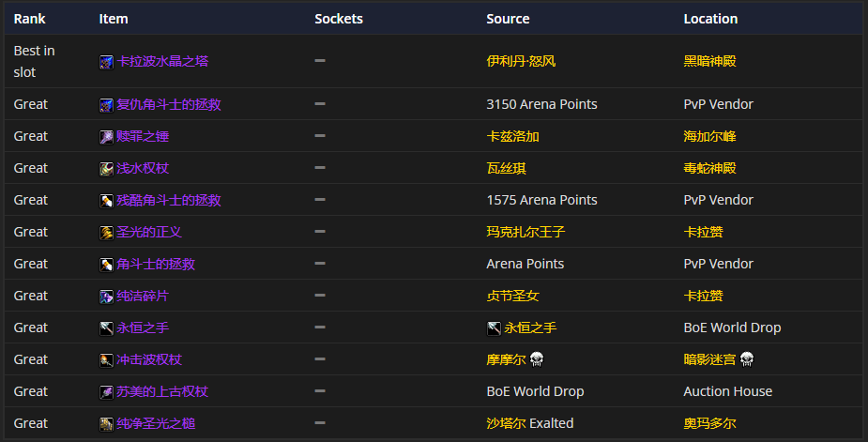Viewport: 868px width, 442px height.
Task: Click the 玛克扎尔王子 source link
Action: pos(525,232)
